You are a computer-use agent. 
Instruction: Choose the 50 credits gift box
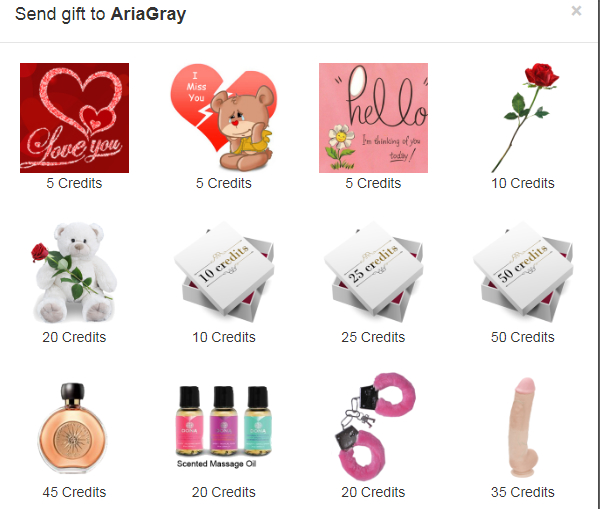pyautogui.click(x=523, y=272)
